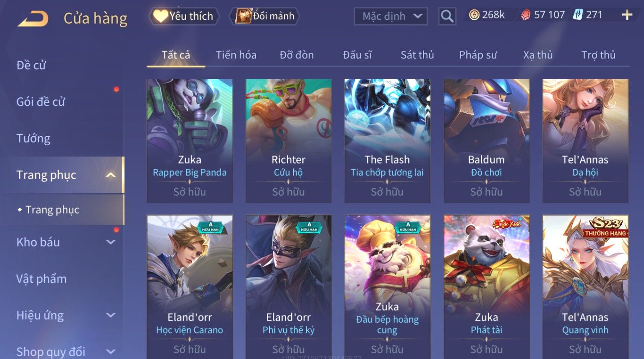Open Gói đề cử in sidebar

point(41,102)
